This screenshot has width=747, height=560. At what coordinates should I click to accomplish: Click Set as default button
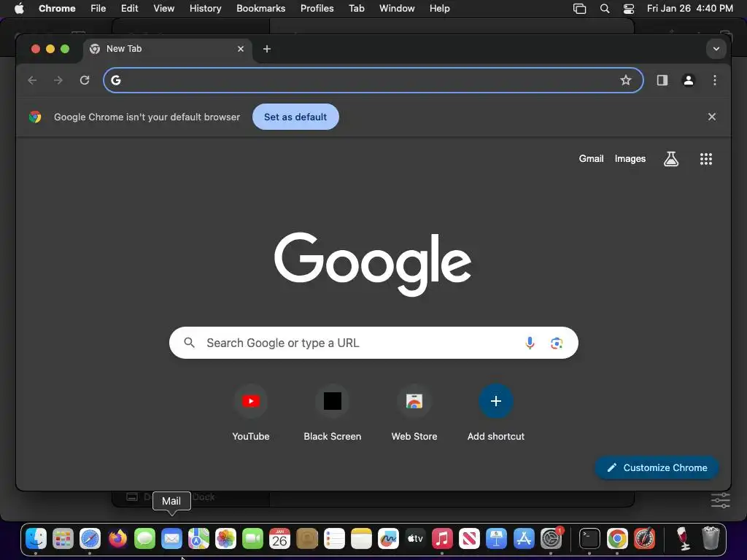(295, 117)
